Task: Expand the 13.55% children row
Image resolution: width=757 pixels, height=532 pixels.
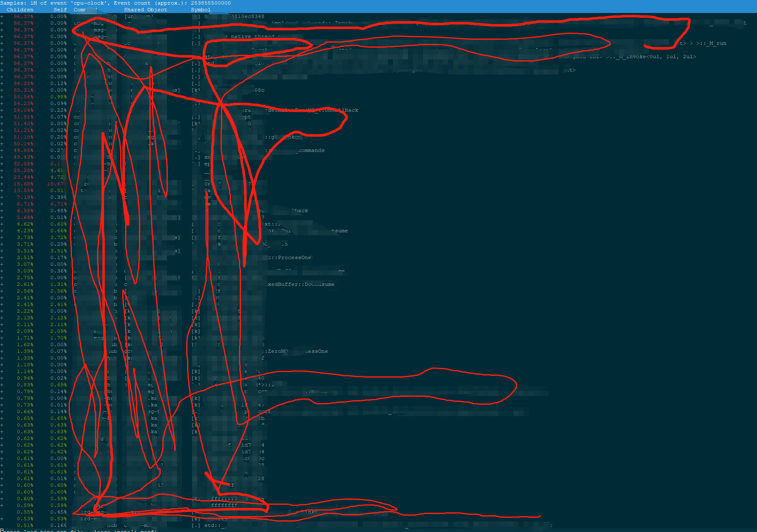Action: pyautogui.click(x=2, y=191)
